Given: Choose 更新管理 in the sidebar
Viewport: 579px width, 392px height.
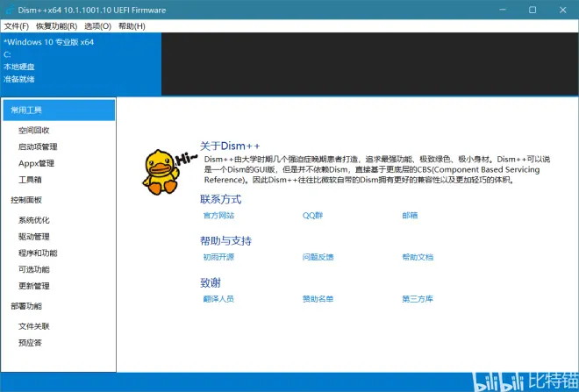Looking at the screenshot, I should pos(34,286).
